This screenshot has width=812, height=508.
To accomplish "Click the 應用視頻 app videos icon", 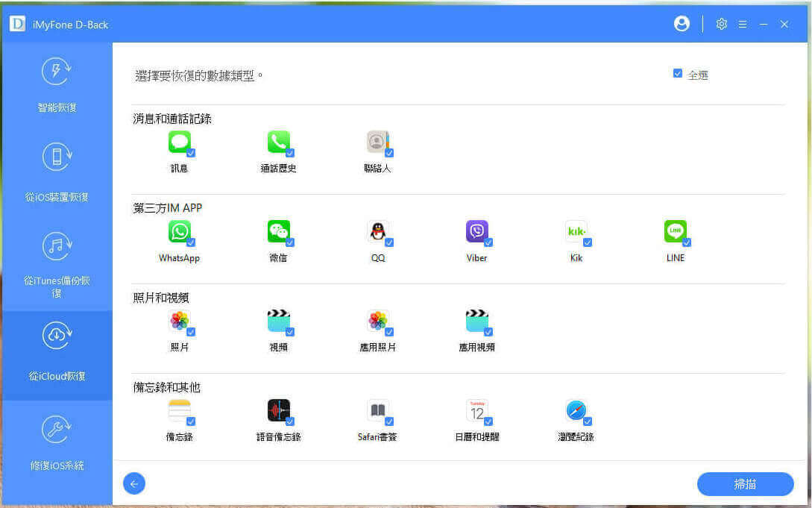I will click(x=477, y=321).
